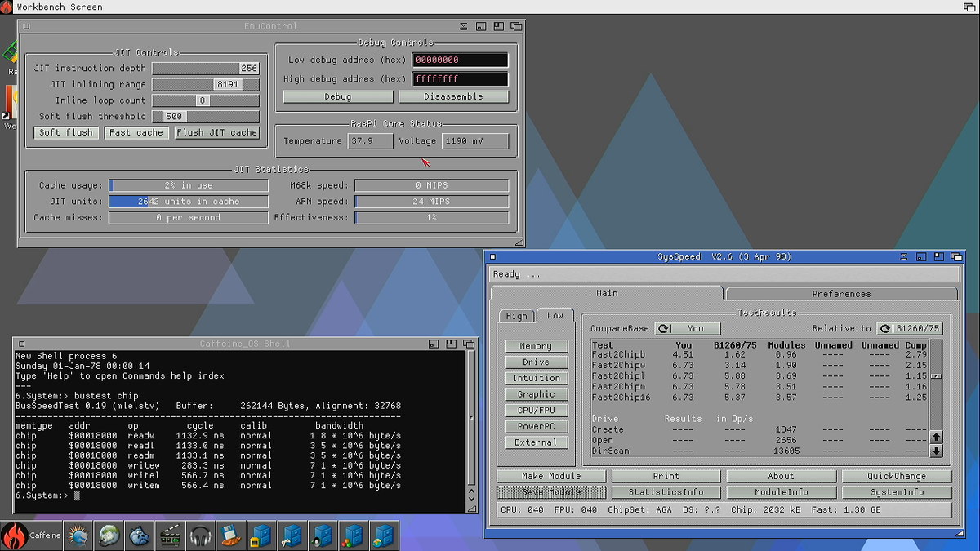Cycle the 'Relative to' B1260/75 selector
980x551 pixels.
point(909,328)
